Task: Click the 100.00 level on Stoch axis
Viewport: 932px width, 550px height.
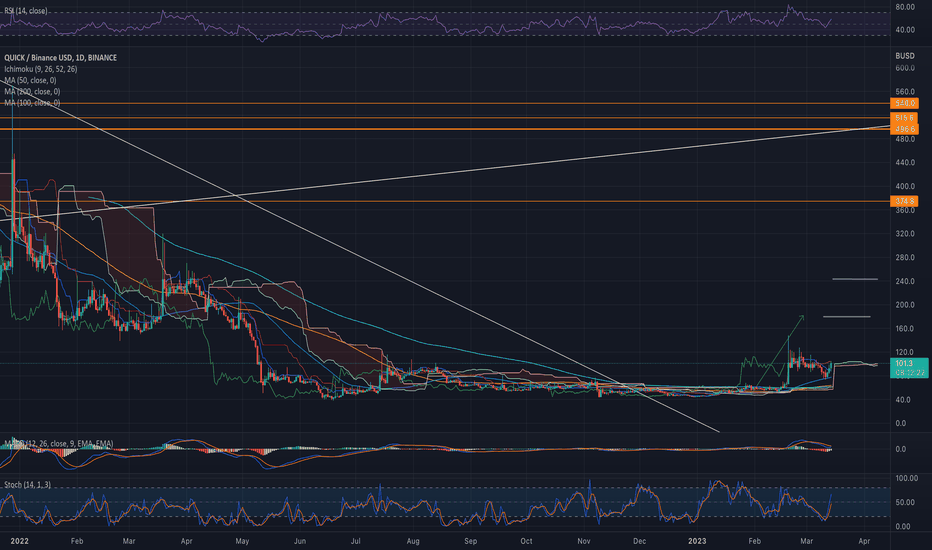Action: 906,478
